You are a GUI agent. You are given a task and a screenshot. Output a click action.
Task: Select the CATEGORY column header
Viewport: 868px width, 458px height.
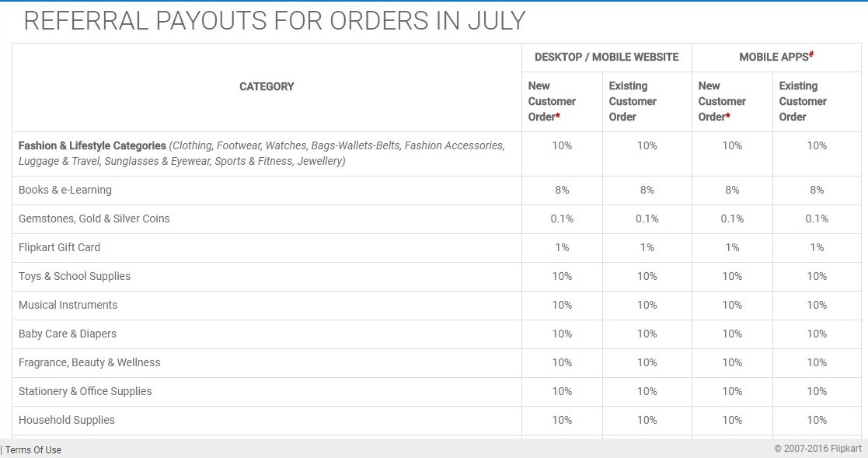click(x=267, y=86)
